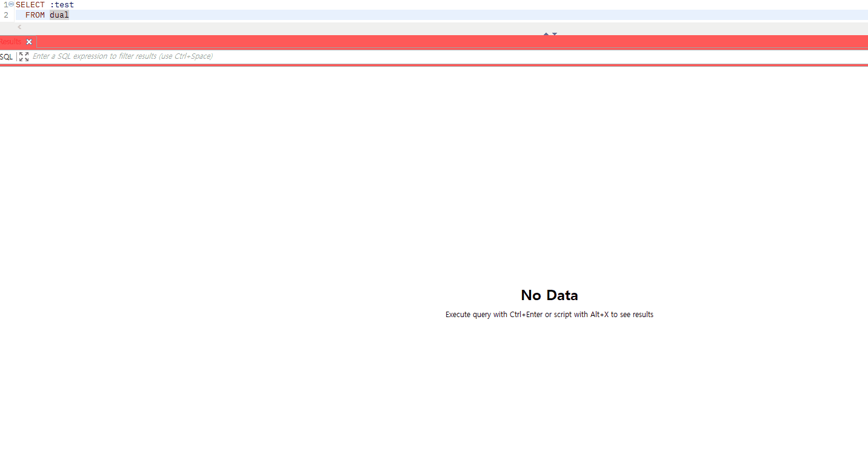Click the left scroll chevron above the results panel
Viewport: 868px width, 462px height.
(x=19, y=27)
